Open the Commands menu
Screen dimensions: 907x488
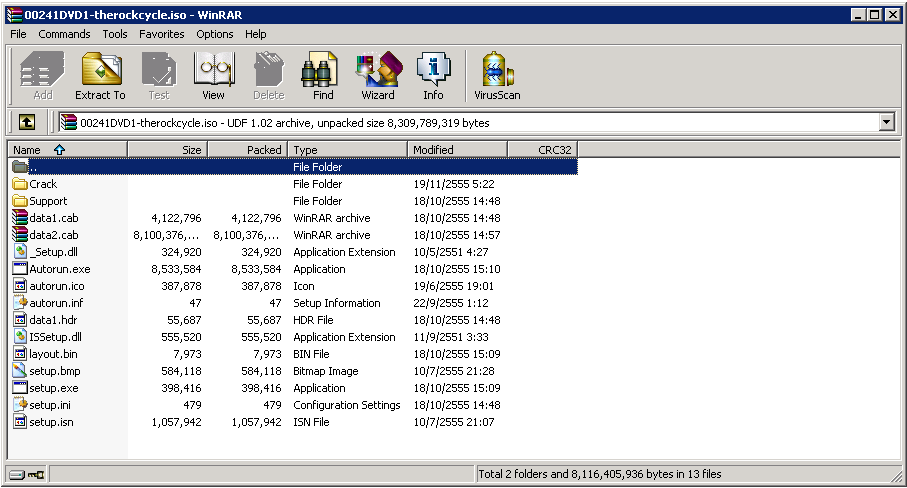coord(64,34)
